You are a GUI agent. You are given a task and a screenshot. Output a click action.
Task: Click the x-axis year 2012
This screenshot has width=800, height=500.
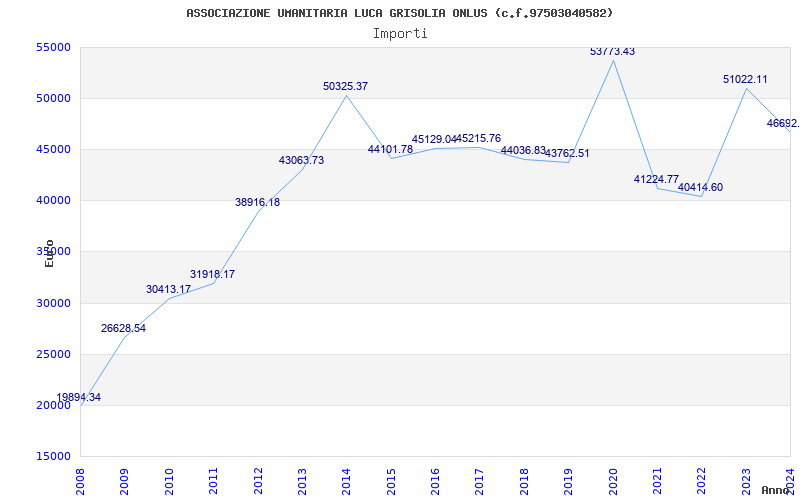coord(258,481)
